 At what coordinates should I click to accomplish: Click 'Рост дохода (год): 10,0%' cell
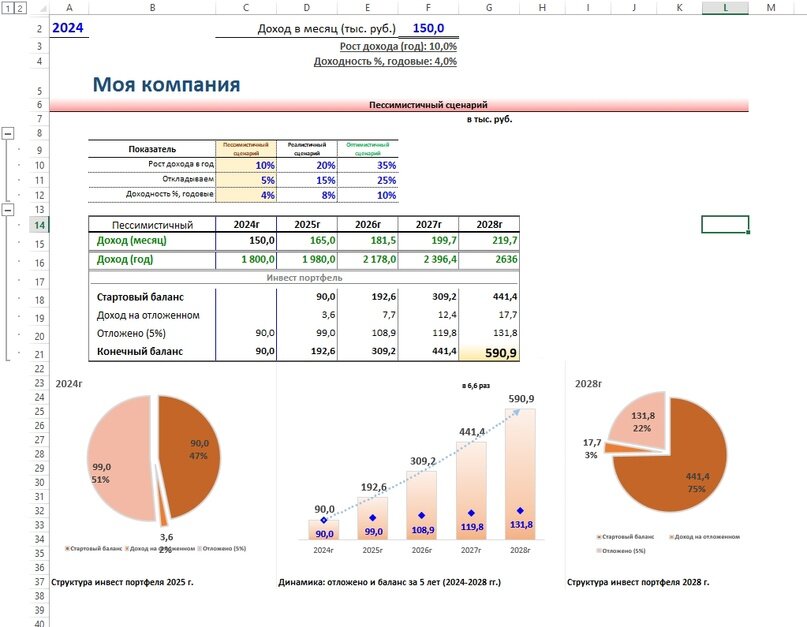point(398,46)
